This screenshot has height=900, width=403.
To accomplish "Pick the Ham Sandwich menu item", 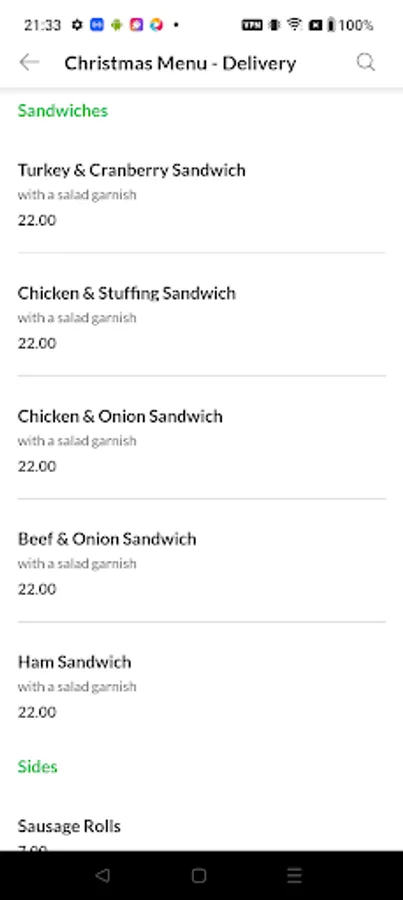I will pos(202,683).
